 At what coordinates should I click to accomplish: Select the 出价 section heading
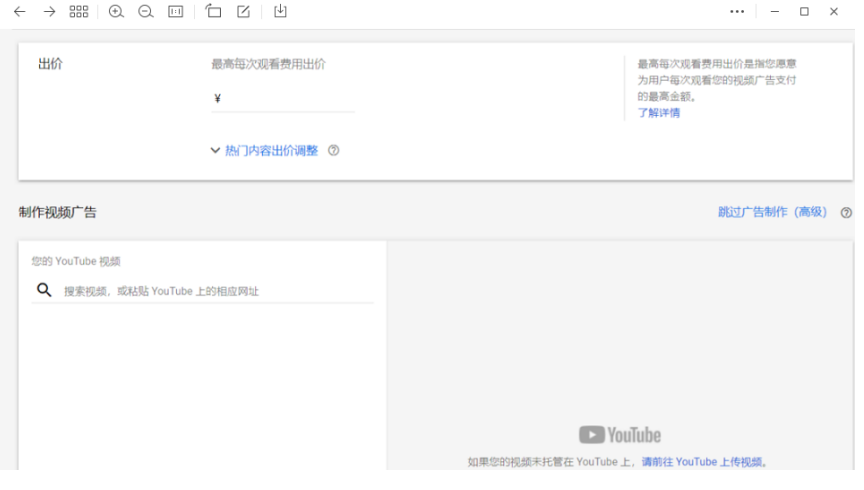point(50,64)
